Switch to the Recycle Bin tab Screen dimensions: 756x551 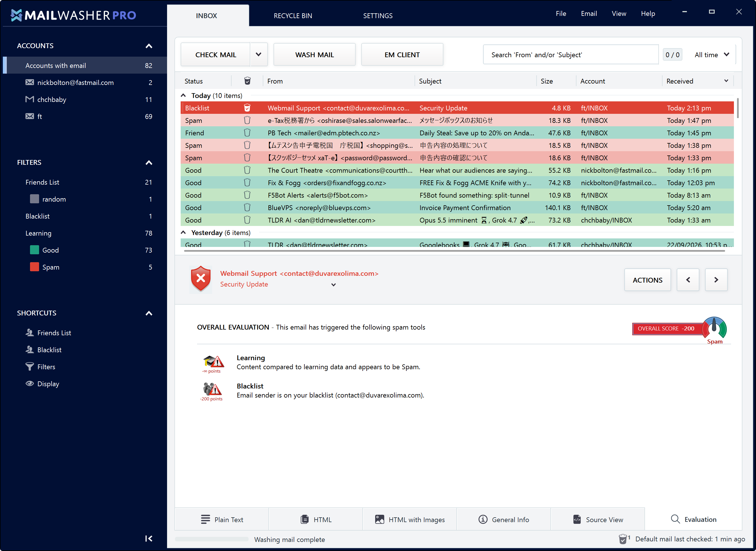point(293,15)
